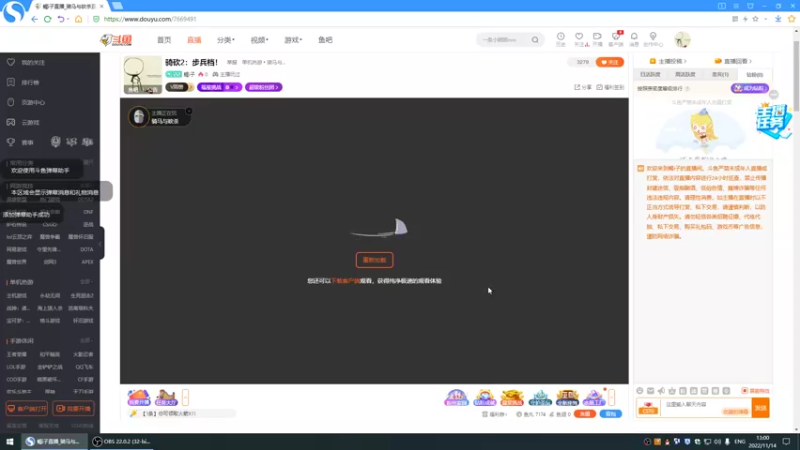
Task: Expand the right gift bar arrow
Action: tap(611, 397)
